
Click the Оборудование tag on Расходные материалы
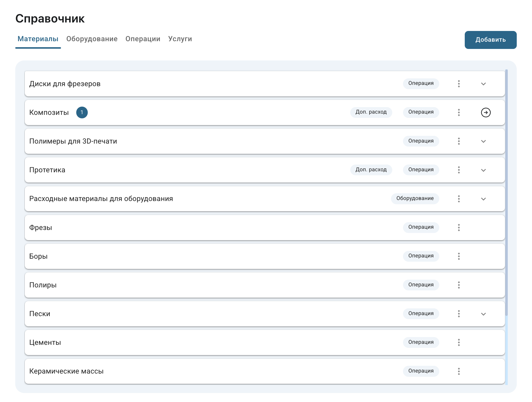pos(415,199)
